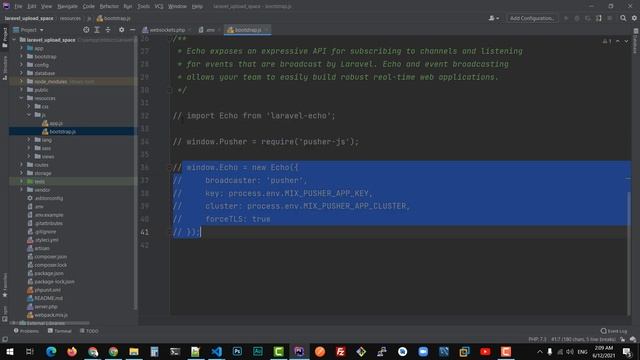The height and width of the screenshot is (360, 640).
Task: Click the fold marker at line 36
Action: point(169,167)
